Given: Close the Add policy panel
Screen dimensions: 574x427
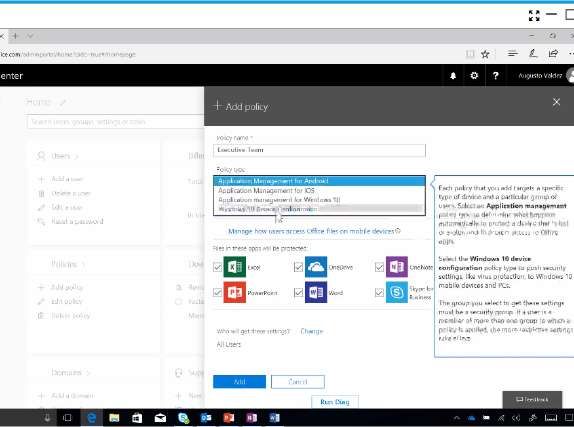Looking at the screenshot, I should coord(556,102).
